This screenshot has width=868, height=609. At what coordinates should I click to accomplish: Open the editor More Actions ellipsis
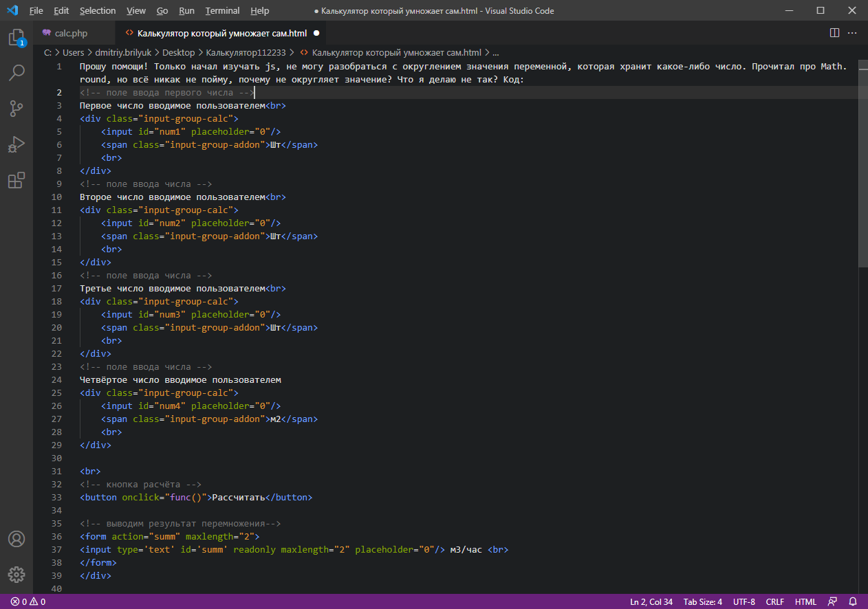click(x=853, y=33)
